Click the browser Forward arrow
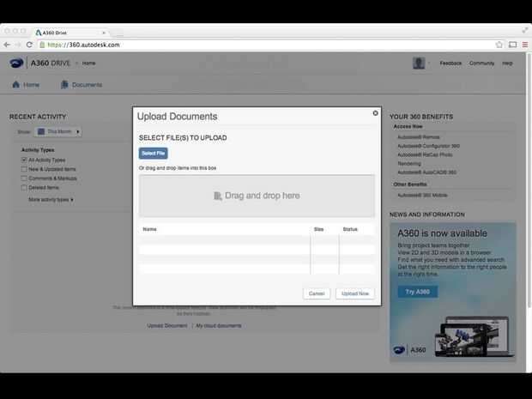The image size is (532, 399). point(18,45)
